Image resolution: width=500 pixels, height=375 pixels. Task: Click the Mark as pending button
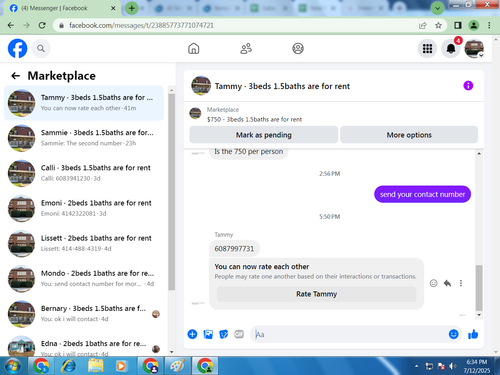(x=264, y=135)
